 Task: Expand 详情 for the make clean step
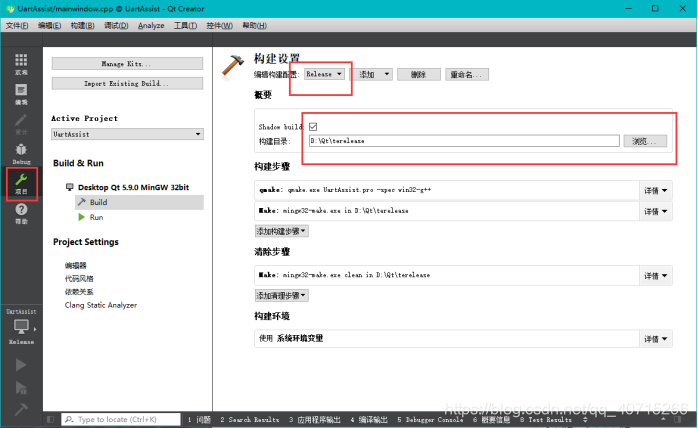(656, 276)
